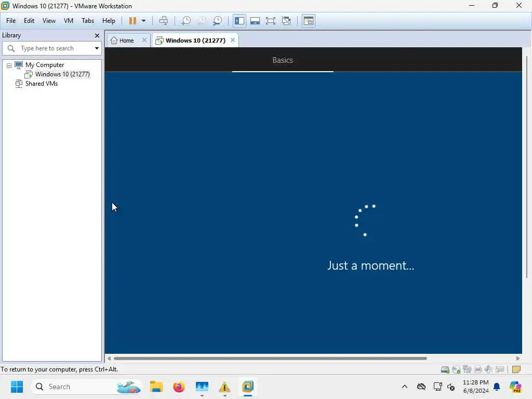Click the scroll right arrow under the VM
This screenshot has width=532, height=399.
pyautogui.click(x=518, y=358)
